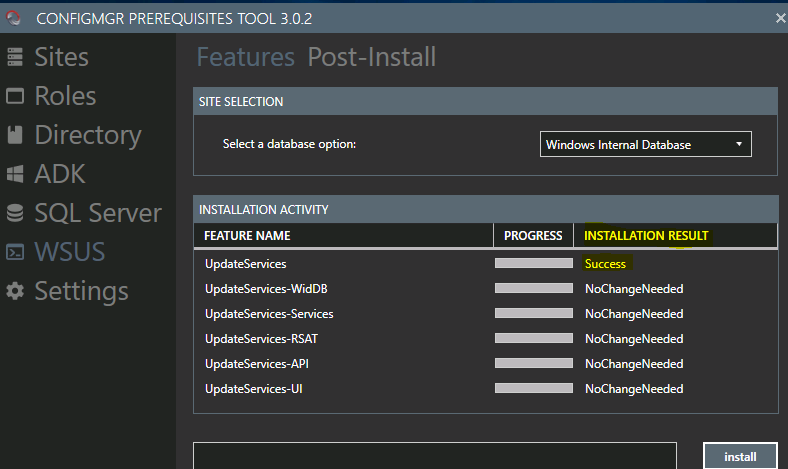Click the SQL Server database icon

click(15, 213)
